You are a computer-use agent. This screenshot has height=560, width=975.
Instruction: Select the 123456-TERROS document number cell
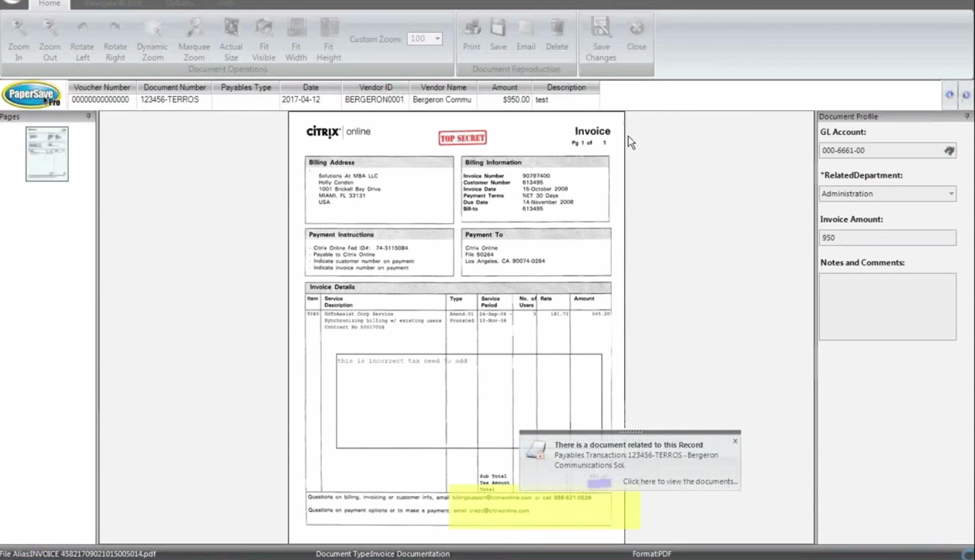pyautogui.click(x=175, y=100)
